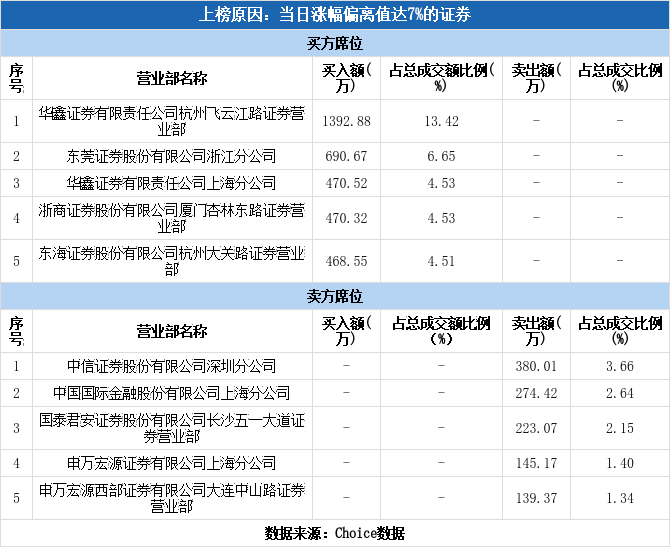The height and width of the screenshot is (547, 670).
Task: Click sell ratio 2.64
Action: (620, 393)
